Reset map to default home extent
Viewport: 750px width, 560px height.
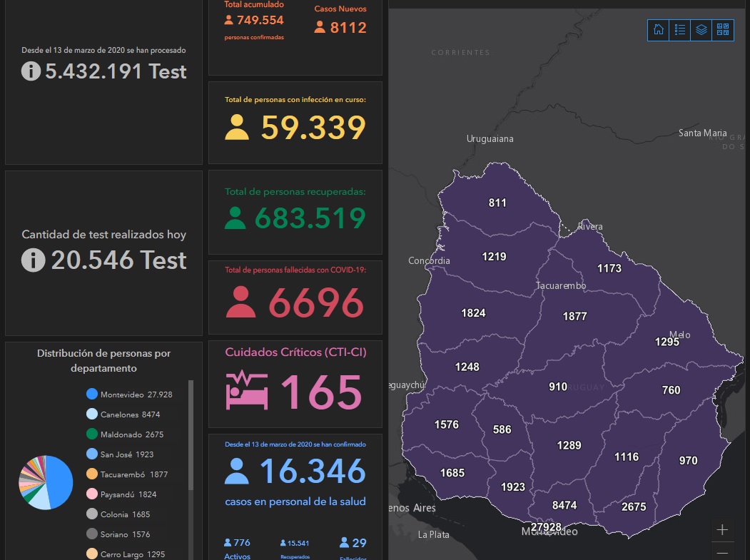coord(659,30)
